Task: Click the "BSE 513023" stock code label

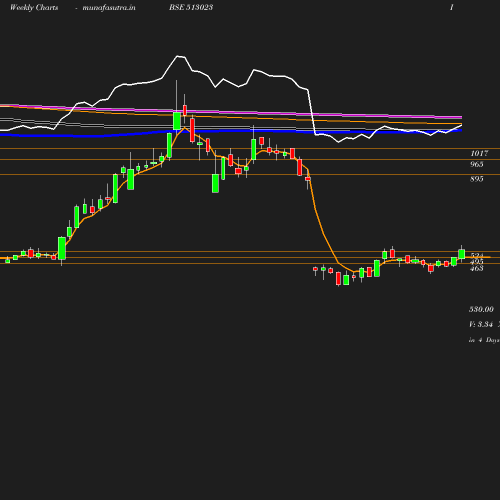Action: click(x=191, y=8)
